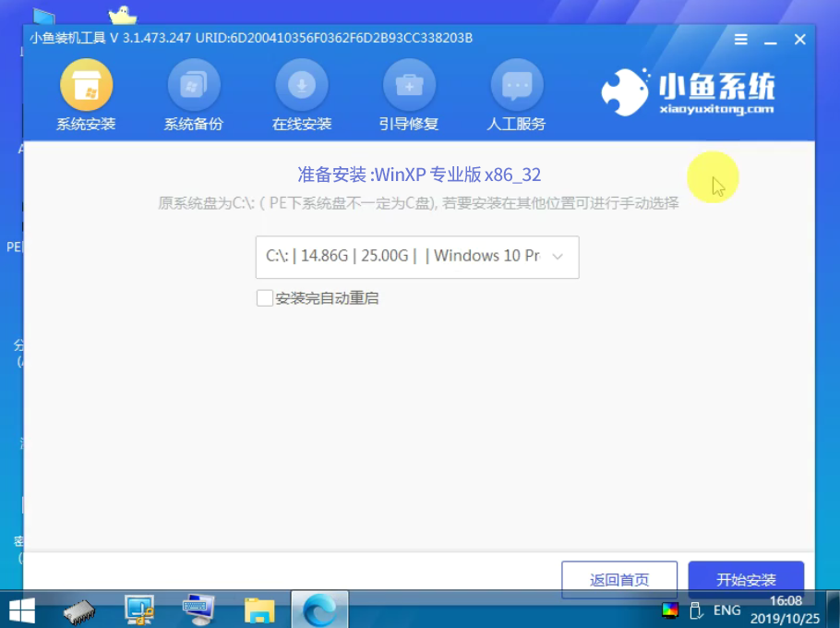The height and width of the screenshot is (628, 840).
Task: Launch Microsoft Edge from the taskbar
Action: [319, 610]
